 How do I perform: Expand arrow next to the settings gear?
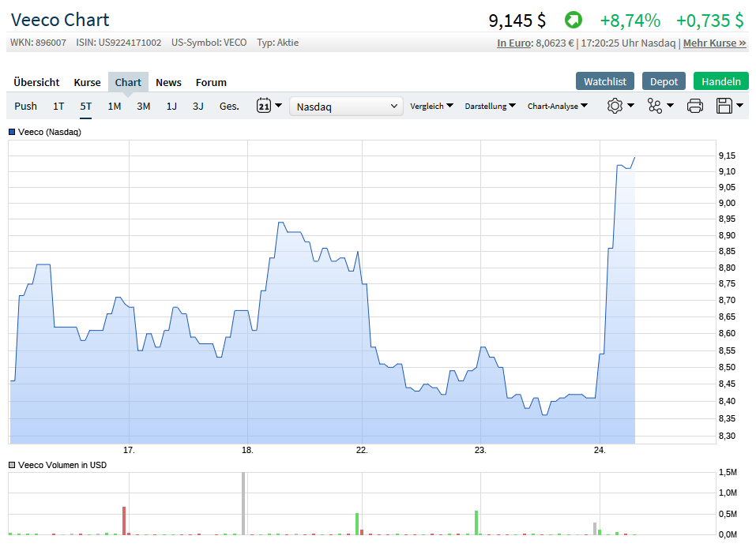pos(630,105)
